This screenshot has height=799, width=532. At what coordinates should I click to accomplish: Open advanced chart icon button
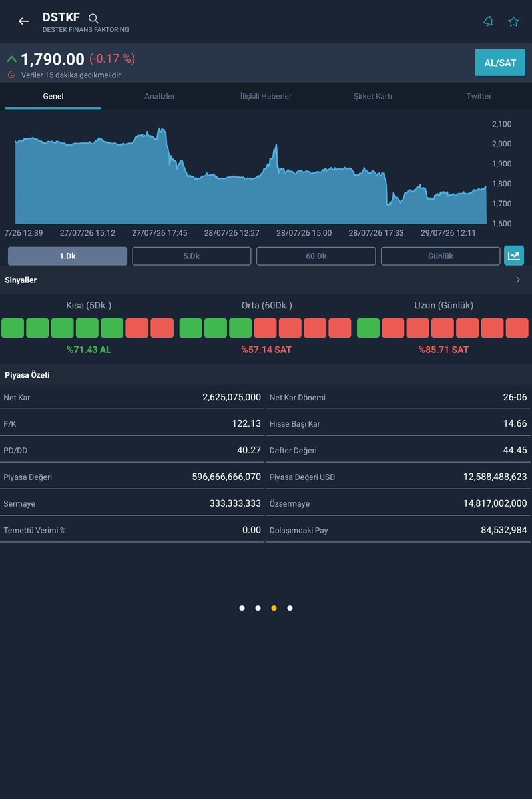pos(514,256)
